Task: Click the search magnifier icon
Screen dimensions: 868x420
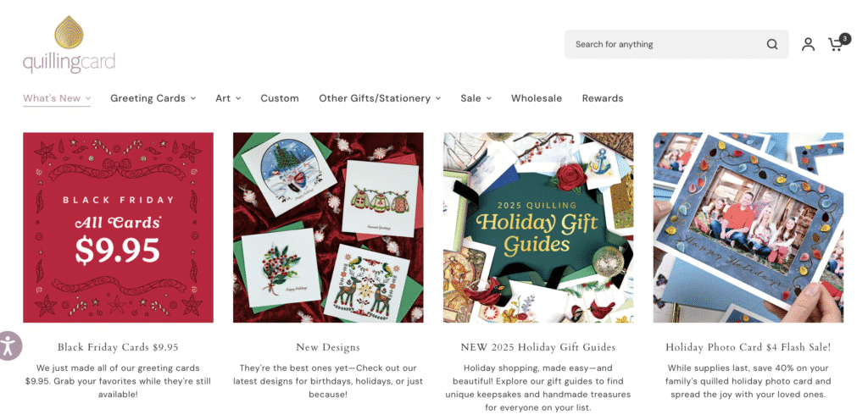Action: coord(771,44)
